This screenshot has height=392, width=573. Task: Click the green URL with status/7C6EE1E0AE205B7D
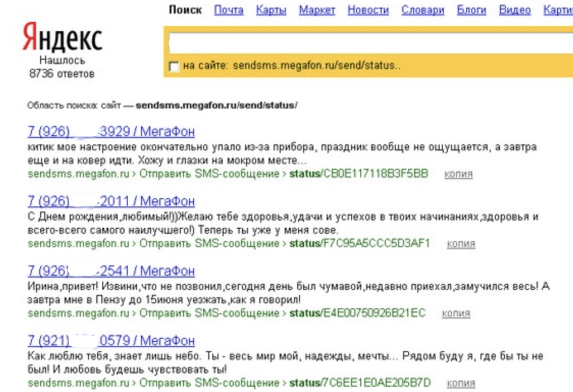point(229,383)
